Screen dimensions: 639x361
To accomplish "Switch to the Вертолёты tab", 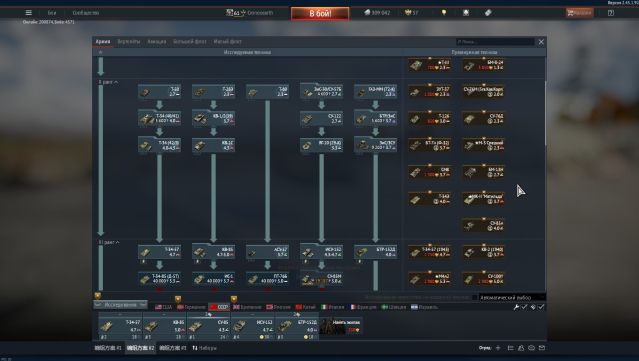I will tap(129, 42).
